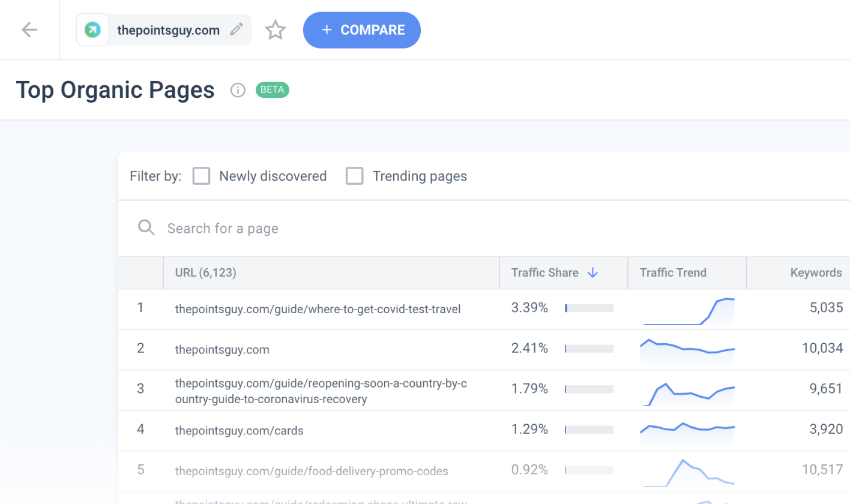Viewport: 850px width, 504px height.
Task: Click the thepointsguy.com domain name label
Action: click(x=168, y=30)
